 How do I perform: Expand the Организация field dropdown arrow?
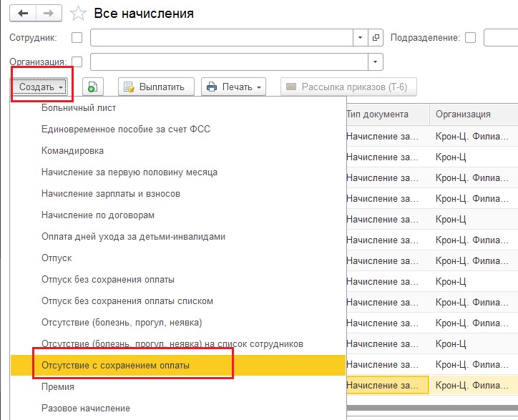pyautogui.click(x=376, y=62)
